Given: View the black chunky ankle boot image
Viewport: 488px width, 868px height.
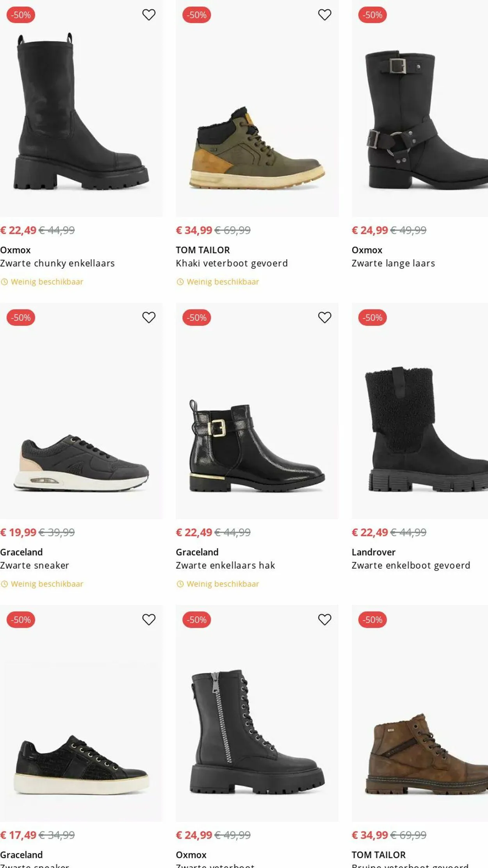Looking at the screenshot, I should pos(81,113).
